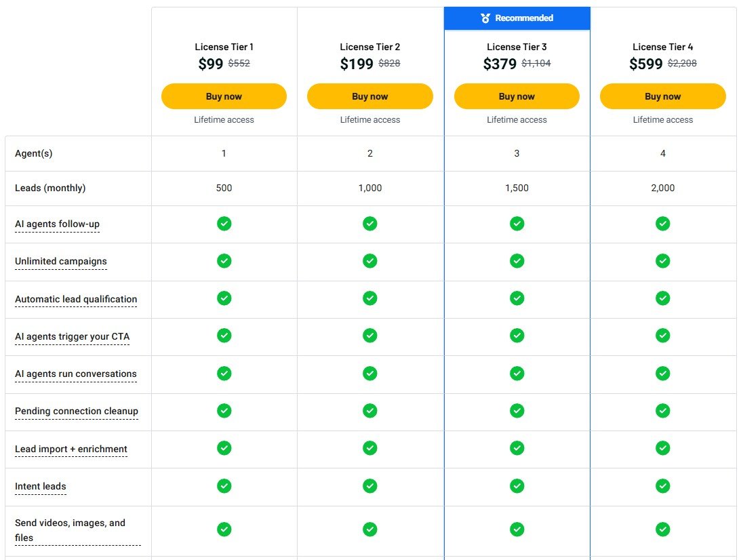741x560 pixels.
Task: Click the Unlimited campaigns checkmark under Tier 2
Action: click(x=369, y=261)
